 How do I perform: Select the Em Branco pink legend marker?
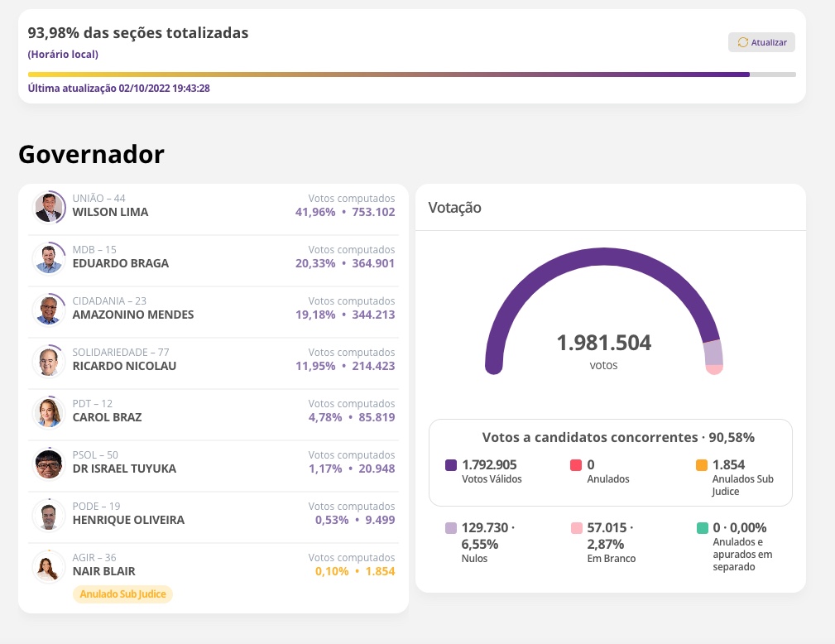coord(577,527)
